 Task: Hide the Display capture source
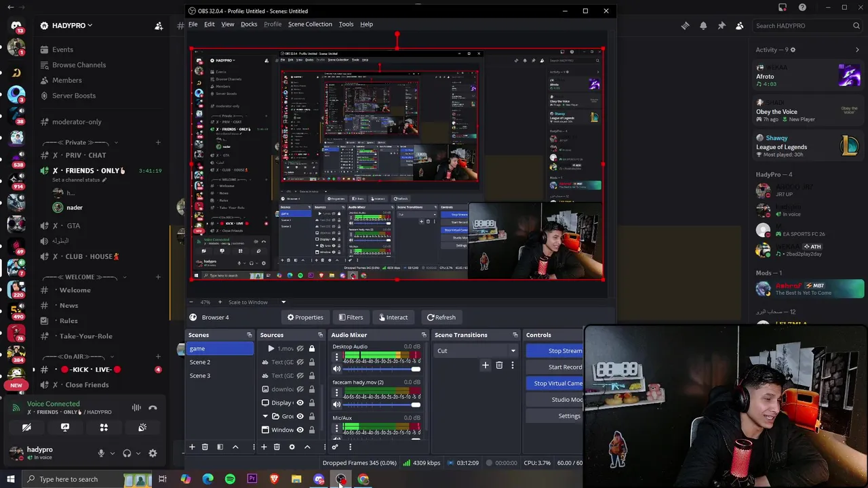click(300, 403)
